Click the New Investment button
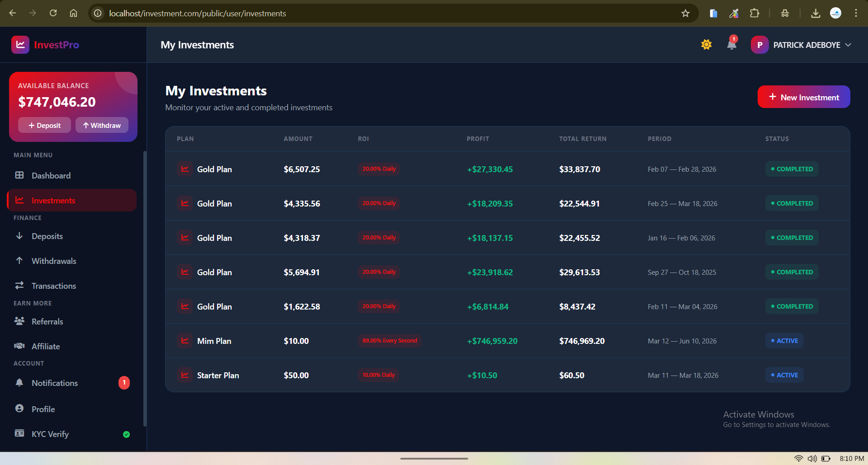This screenshot has height=465, width=868. click(x=803, y=97)
